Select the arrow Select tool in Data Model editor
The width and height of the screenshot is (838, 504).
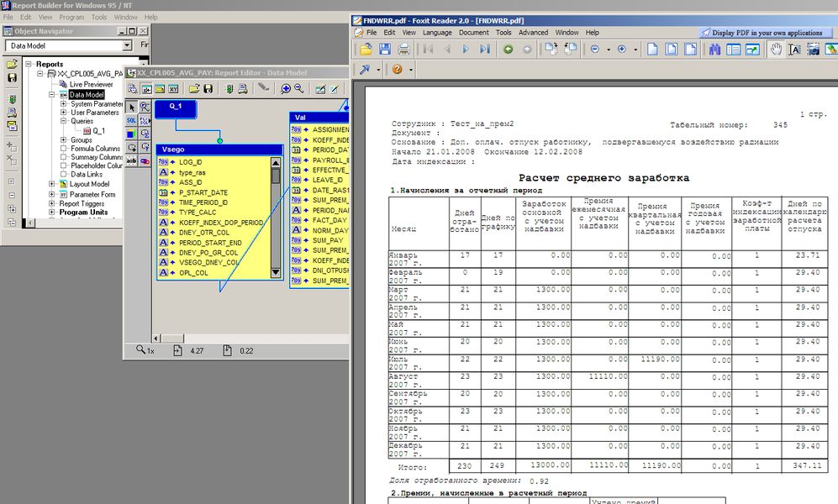[130, 107]
